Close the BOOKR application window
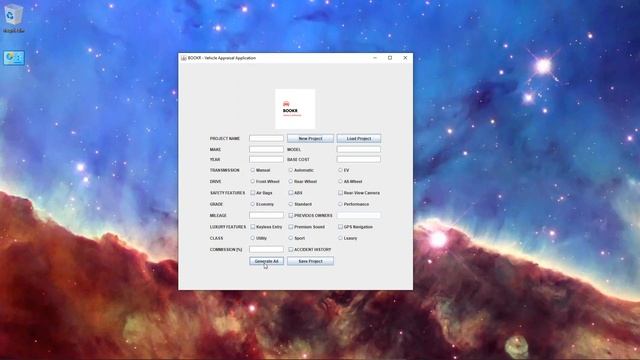The height and width of the screenshot is (360, 640). tap(405, 58)
